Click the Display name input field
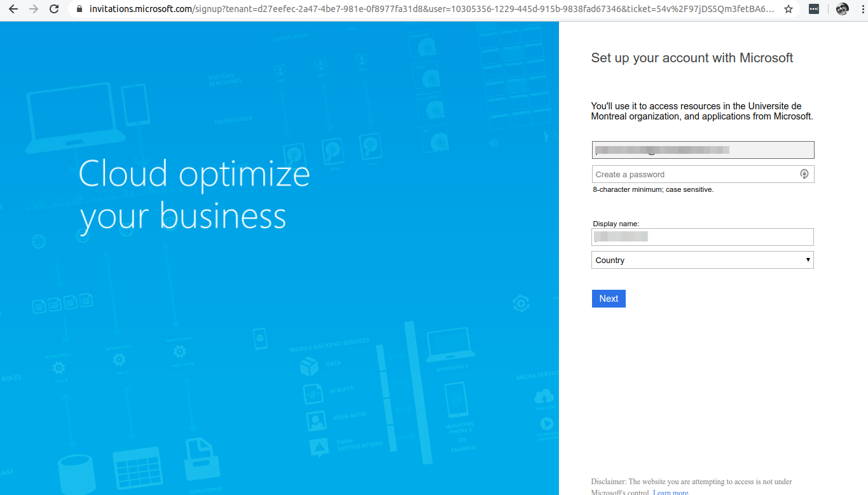The width and height of the screenshot is (868, 495). pyautogui.click(x=703, y=237)
